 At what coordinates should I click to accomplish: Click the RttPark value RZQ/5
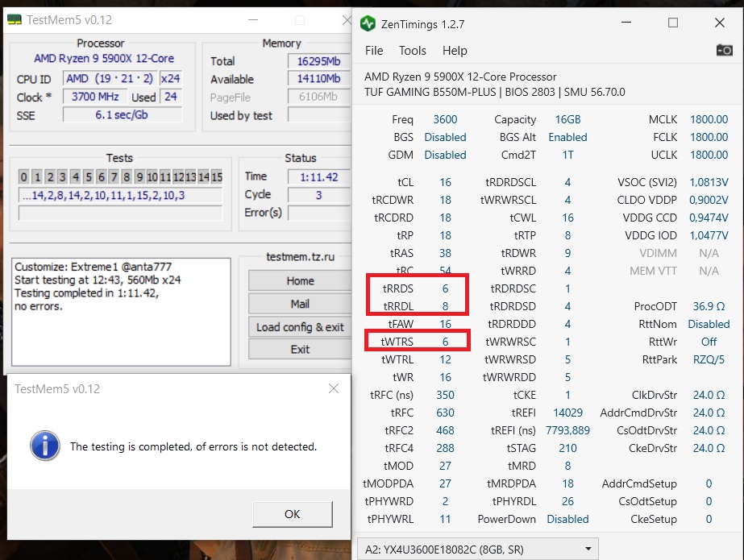click(709, 359)
